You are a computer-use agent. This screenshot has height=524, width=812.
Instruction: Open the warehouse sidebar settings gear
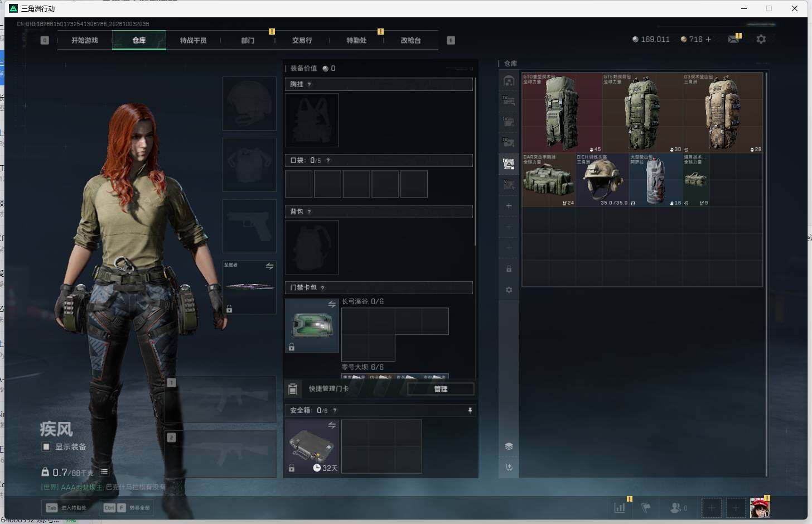point(509,290)
